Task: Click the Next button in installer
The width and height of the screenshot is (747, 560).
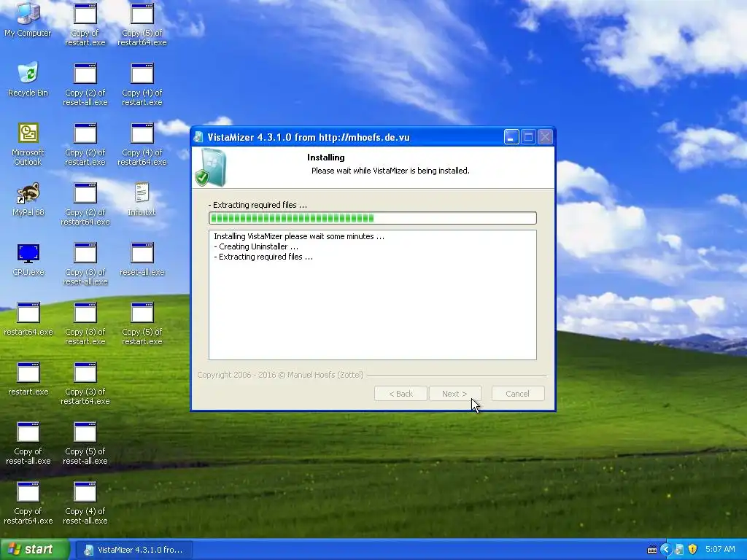Action: pyautogui.click(x=455, y=394)
